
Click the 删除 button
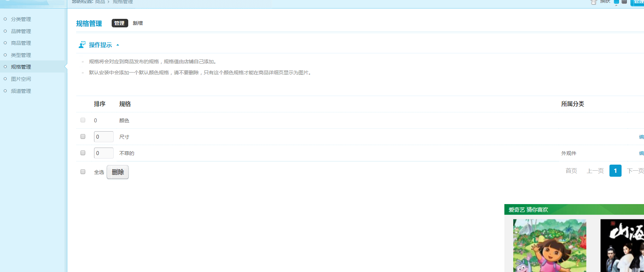118,172
